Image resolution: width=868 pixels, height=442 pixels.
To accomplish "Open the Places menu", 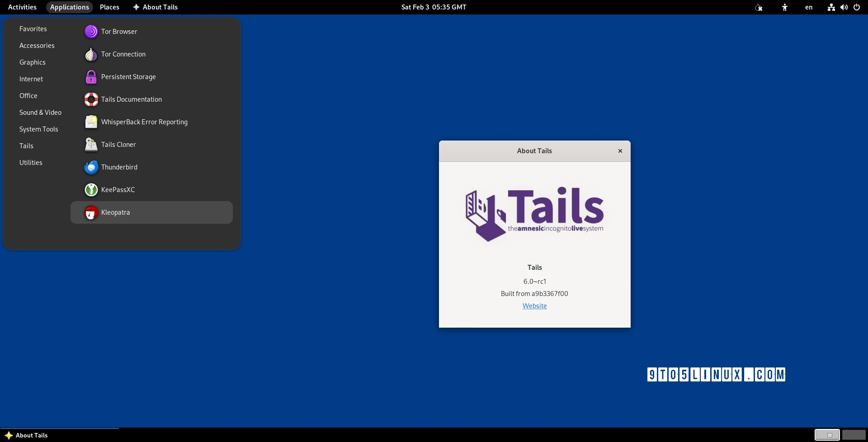I will tap(109, 7).
